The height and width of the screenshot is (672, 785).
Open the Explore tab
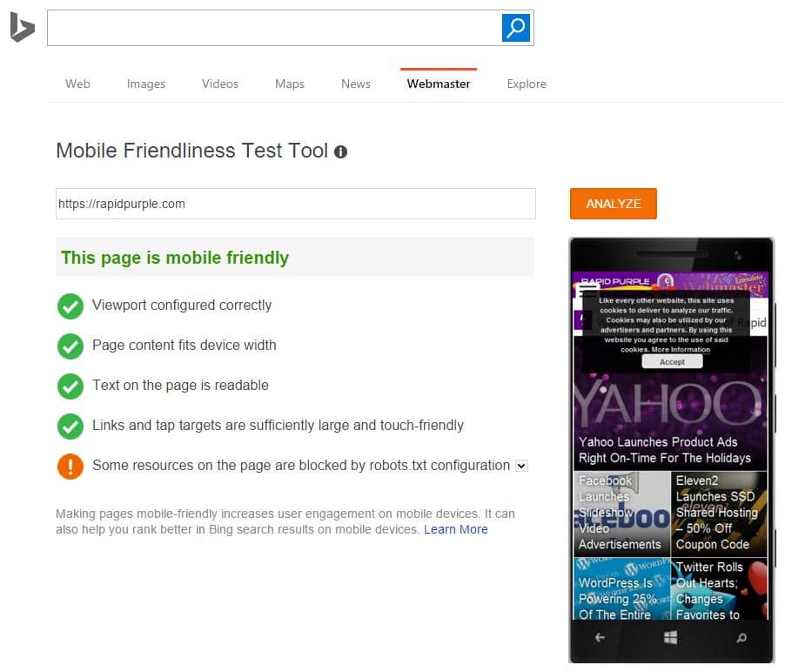pos(527,84)
